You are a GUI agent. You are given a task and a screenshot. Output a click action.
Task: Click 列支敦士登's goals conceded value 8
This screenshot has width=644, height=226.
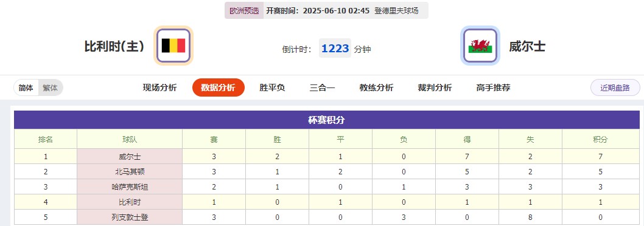coord(530,217)
